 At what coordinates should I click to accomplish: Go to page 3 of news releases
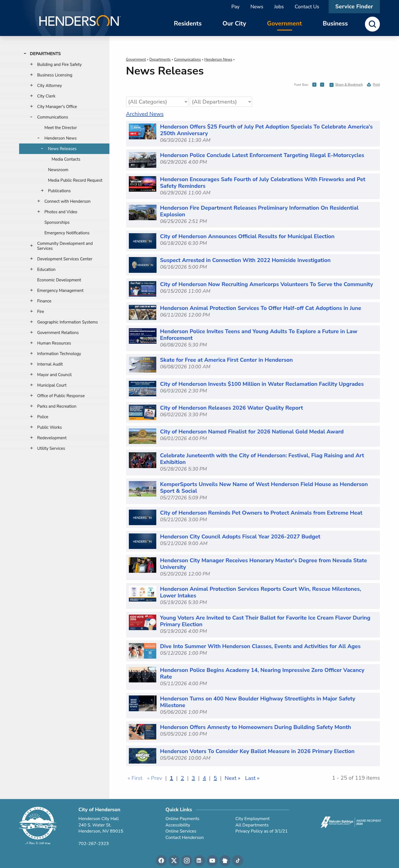click(x=193, y=778)
